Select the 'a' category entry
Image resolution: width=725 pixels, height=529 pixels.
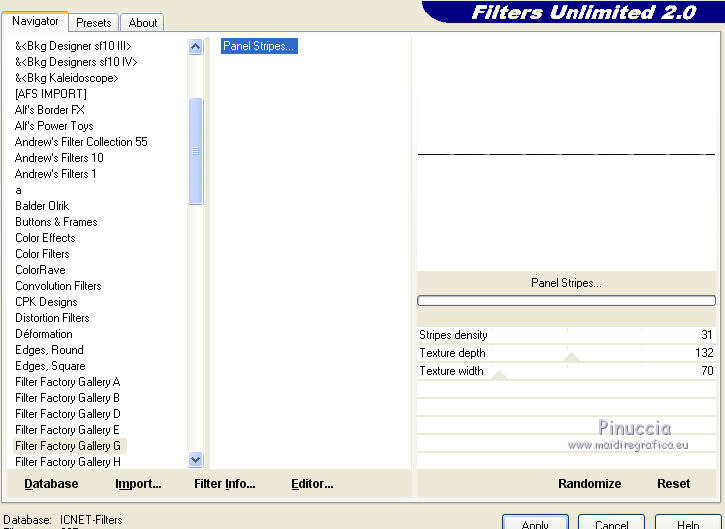[18, 190]
